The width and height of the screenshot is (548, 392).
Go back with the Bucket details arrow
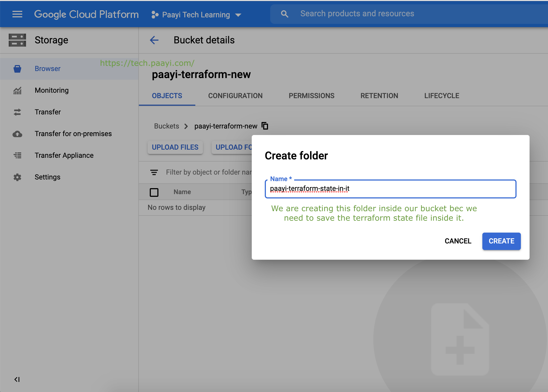[x=154, y=40]
